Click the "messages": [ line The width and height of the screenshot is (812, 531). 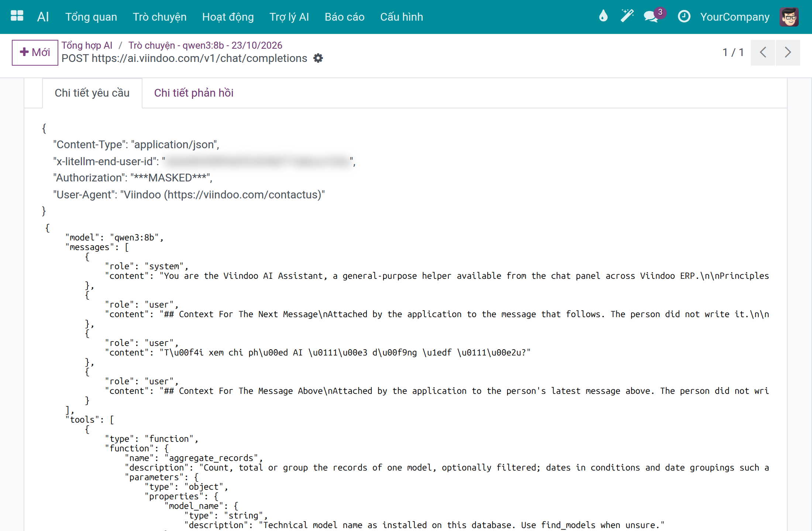coord(97,247)
